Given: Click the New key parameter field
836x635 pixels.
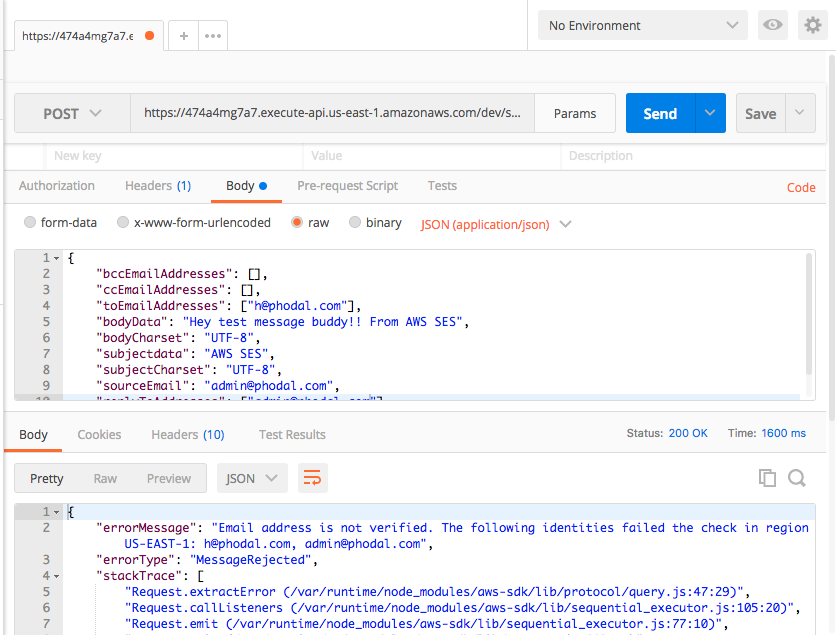Looking at the screenshot, I should pyautogui.click(x=173, y=156).
